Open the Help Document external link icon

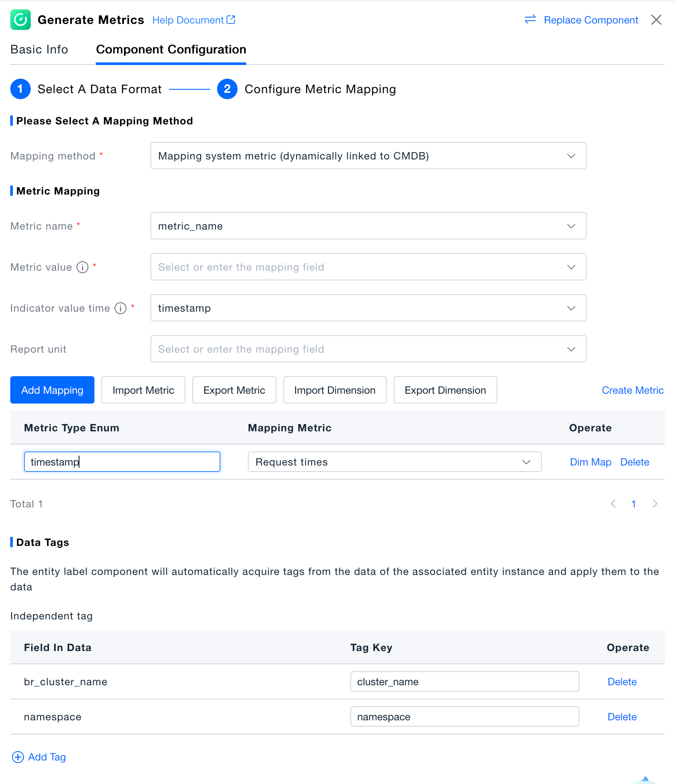[x=231, y=20]
